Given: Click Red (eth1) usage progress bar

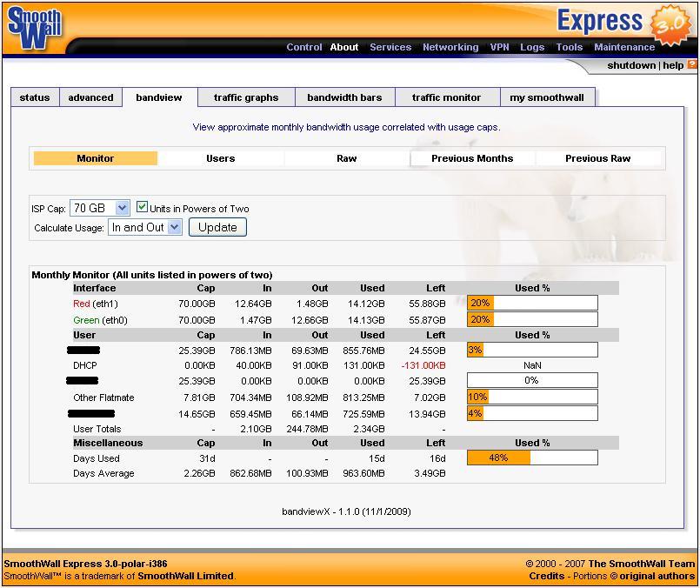Looking at the screenshot, I should coord(532,303).
